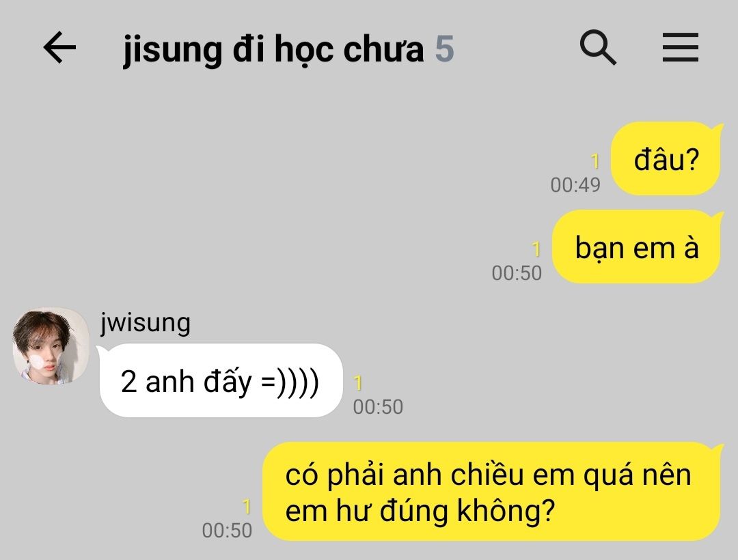
Task: Tap the unread count beside '2 anh đấy'
Action: pyautogui.click(x=358, y=383)
